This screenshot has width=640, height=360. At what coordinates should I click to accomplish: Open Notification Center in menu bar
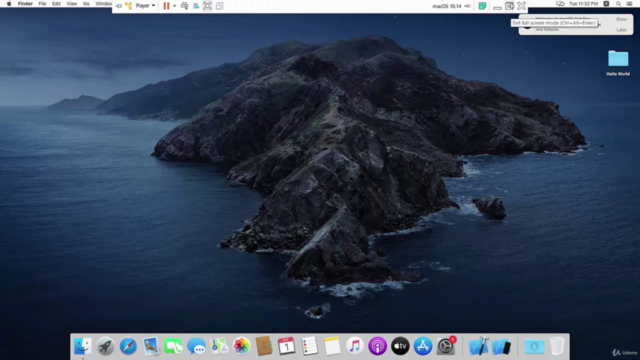629,4
